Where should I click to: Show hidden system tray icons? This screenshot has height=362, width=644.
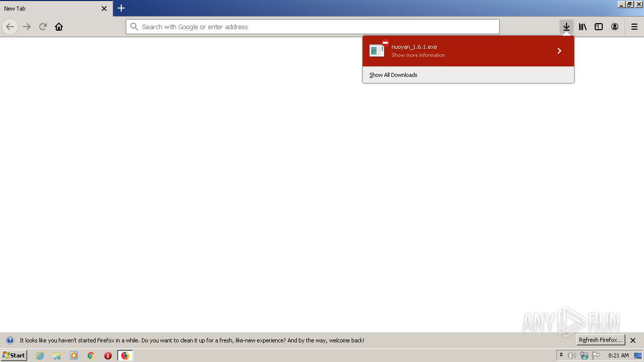pos(561,355)
